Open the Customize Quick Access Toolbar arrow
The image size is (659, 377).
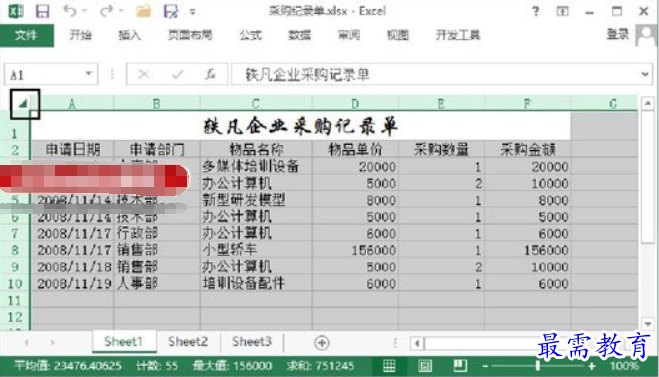[192, 12]
